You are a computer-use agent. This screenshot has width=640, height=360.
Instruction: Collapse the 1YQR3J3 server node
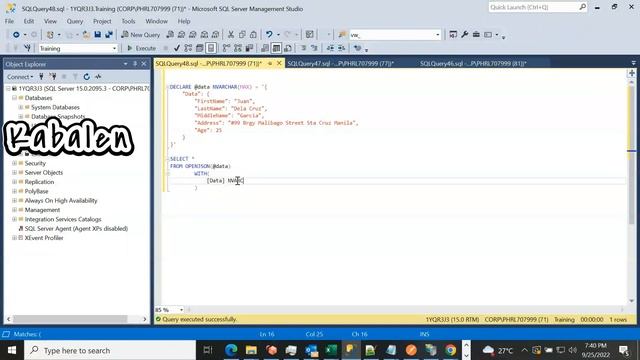click(x=8, y=88)
